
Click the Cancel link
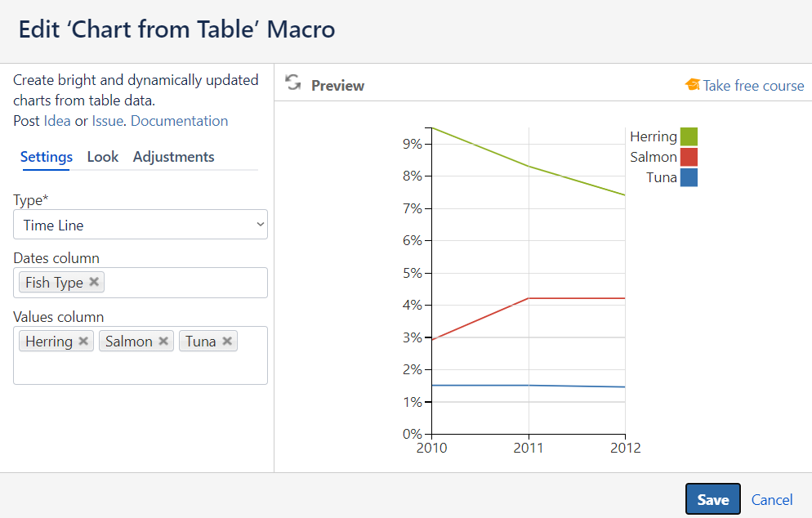[x=771, y=499]
